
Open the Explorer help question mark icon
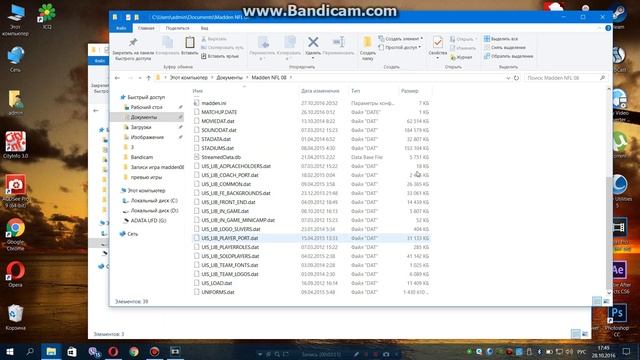click(x=608, y=28)
